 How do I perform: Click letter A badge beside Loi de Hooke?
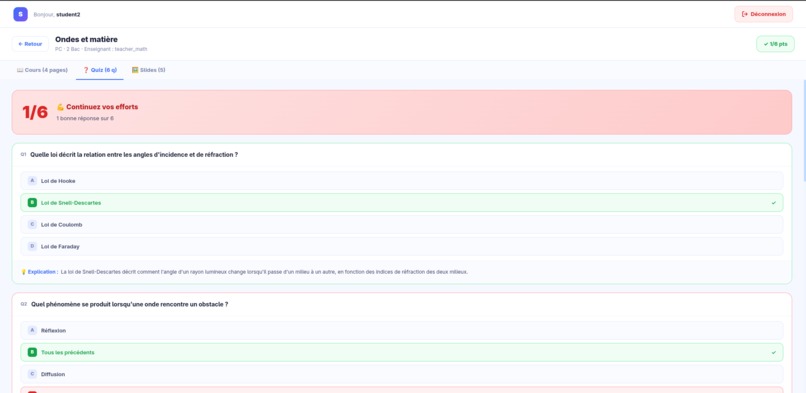pyautogui.click(x=32, y=181)
